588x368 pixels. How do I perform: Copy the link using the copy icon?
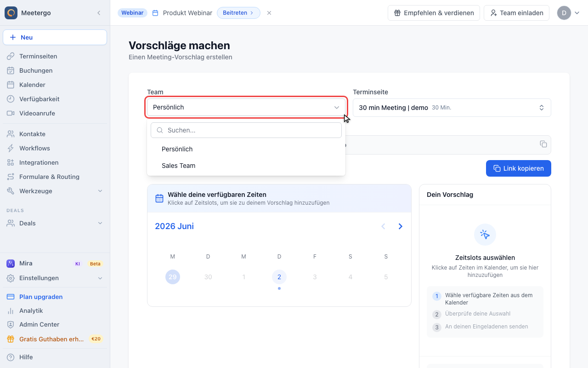click(543, 144)
